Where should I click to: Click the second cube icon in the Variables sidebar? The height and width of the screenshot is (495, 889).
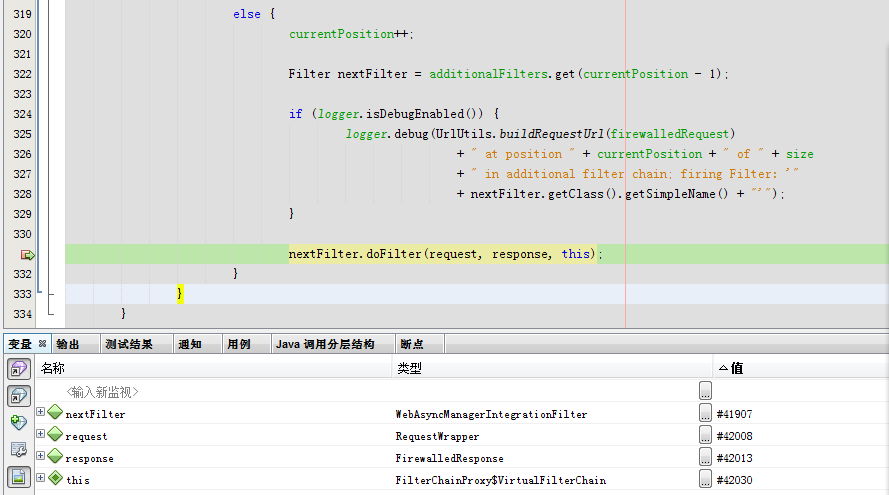19,396
